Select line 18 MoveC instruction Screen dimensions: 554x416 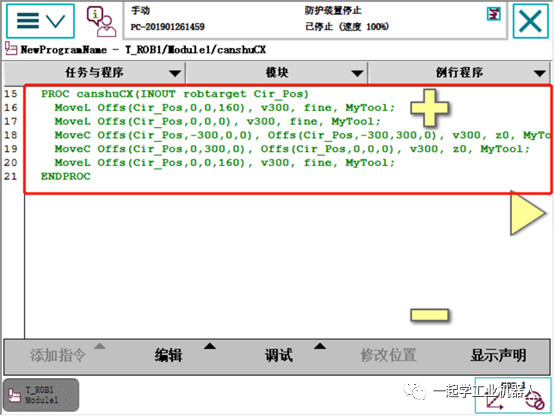click(x=302, y=135)
